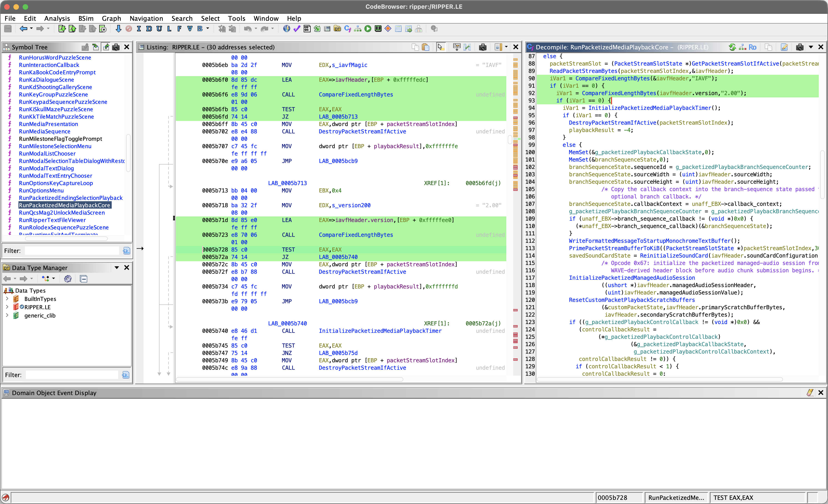The width and height of the screenshot is (828, 504).
Task: Click in the Symbol Tree Filter field
Action: (72, 251)
